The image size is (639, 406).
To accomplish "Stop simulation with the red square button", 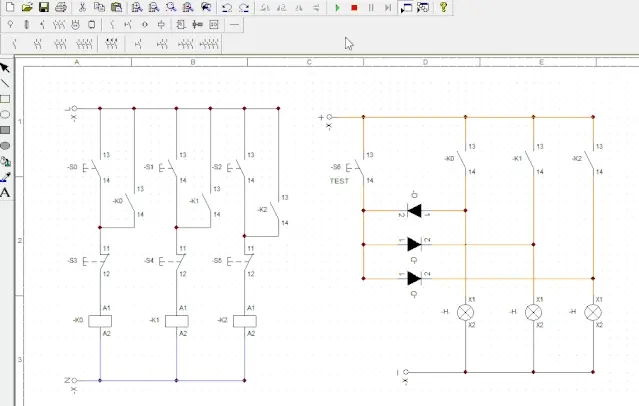I will [354, 7].
